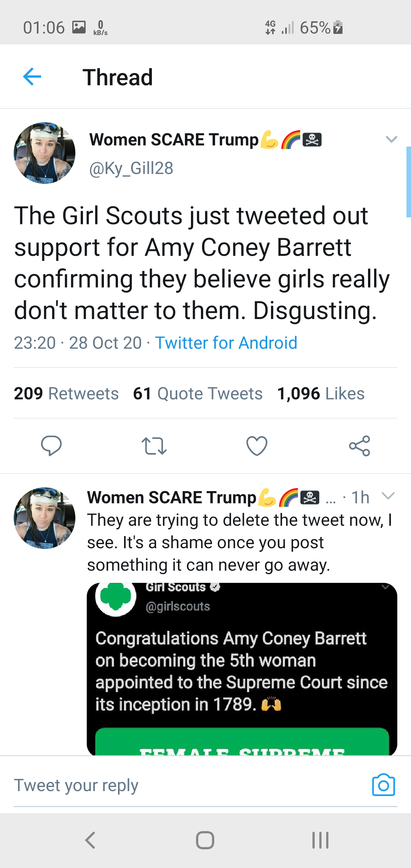Reply to the main tweet
The height and width of the screenshot is (868, 411).
point(51,445)
